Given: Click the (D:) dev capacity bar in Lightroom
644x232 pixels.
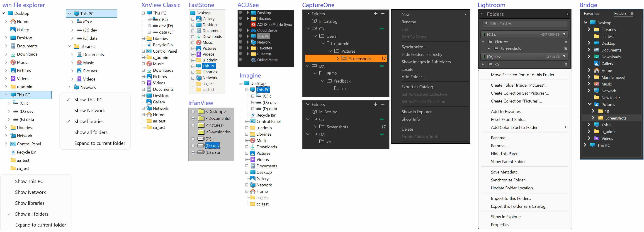Looking at the screenshot, I should (524, 56).
